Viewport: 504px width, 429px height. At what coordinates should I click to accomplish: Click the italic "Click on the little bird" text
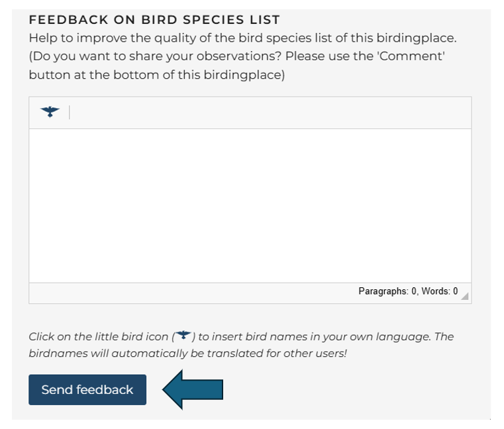pyautogui.click(x=99, y=336)
